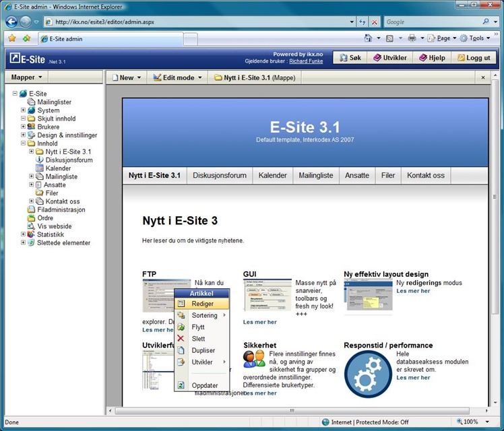The image size is (504, 431).
Task: Click the Filadministrasjon icon in the tree
Action: click(x=31, y=209)
